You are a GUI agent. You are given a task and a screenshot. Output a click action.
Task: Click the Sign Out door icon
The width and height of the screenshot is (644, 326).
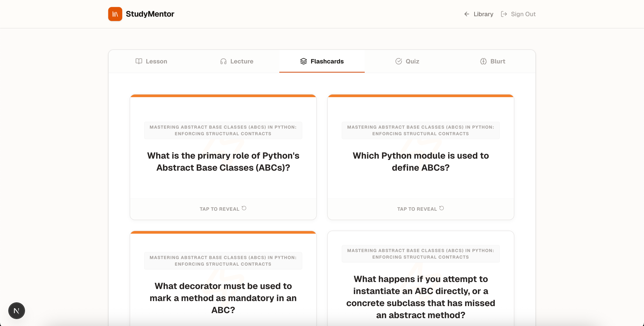coord(504,14)
